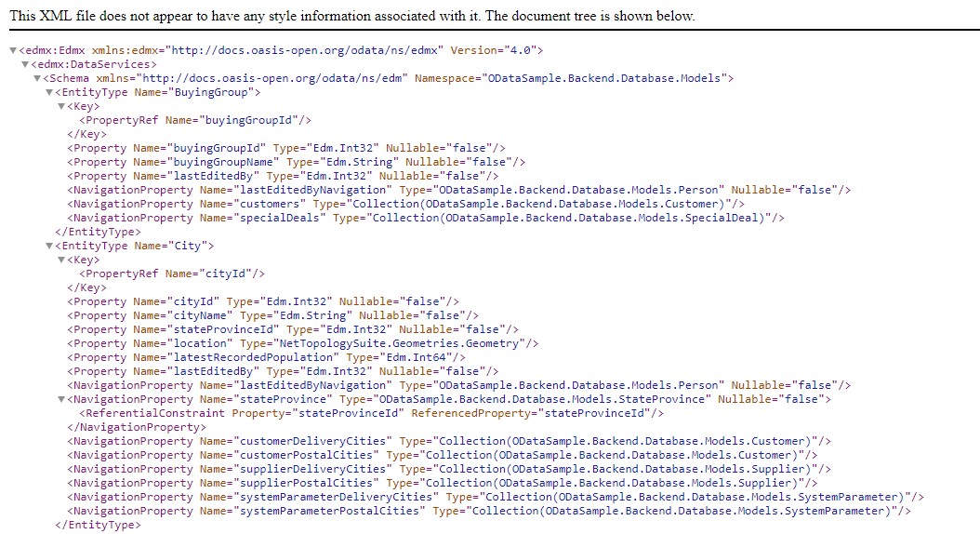Viewport: 980px width, 534px height.
Task: Click the customers NavigationProperty line
Action: point(406,204)
